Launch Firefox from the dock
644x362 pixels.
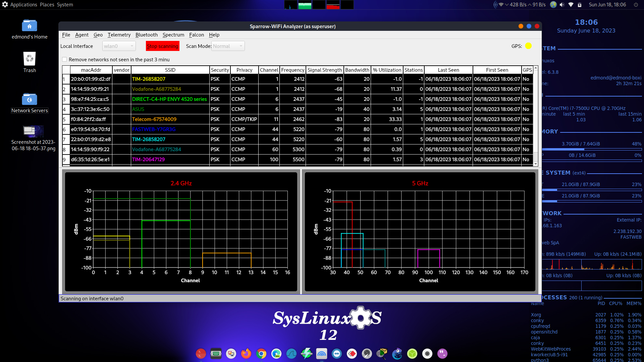click(x=246, y=354)
